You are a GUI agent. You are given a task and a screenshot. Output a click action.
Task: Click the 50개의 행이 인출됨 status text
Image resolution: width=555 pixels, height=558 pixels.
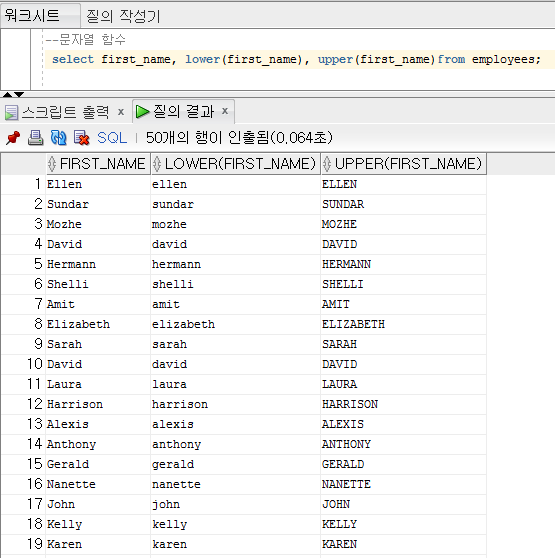click(x=239, y=138)
